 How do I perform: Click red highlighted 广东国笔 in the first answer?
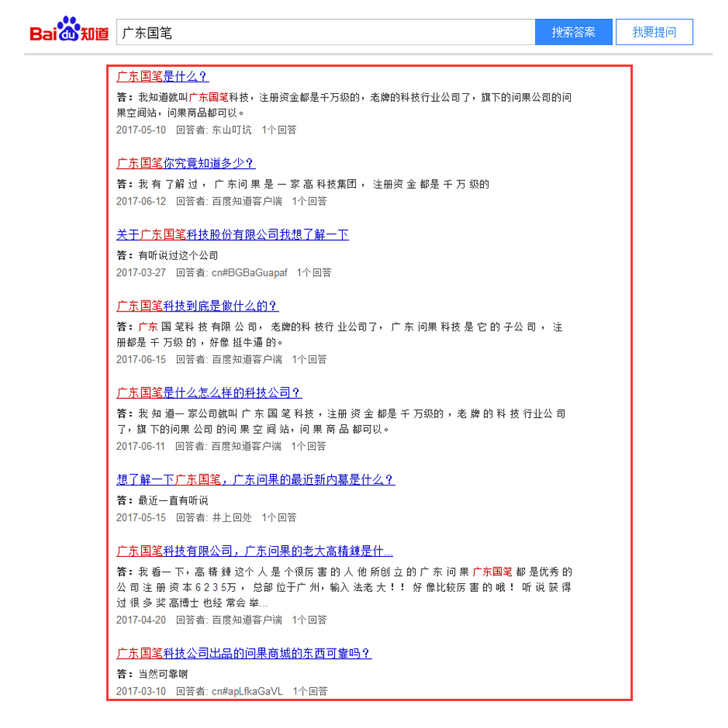pos(208,98)
